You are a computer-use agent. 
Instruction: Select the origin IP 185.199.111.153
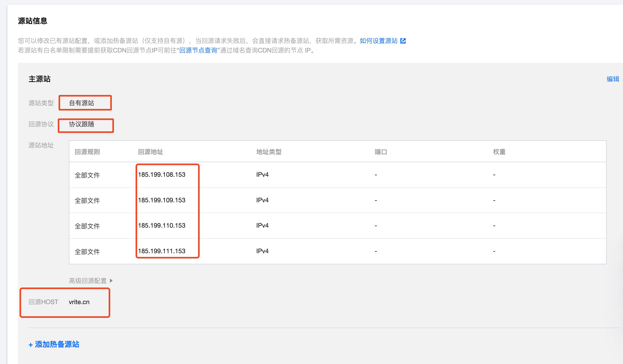162,251
